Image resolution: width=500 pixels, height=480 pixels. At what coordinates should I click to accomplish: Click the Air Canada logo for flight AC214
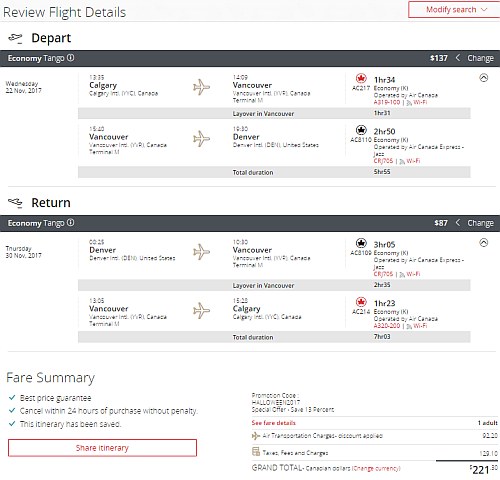[x=361, y=302]
